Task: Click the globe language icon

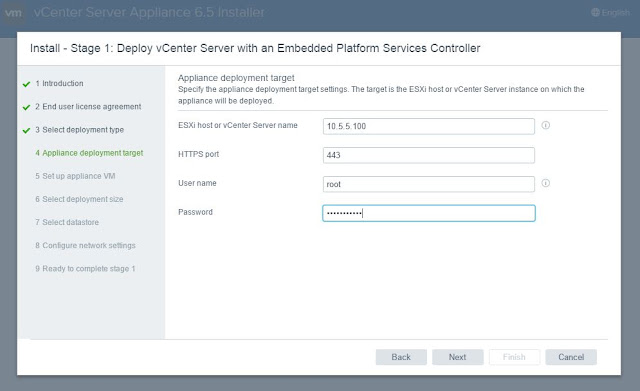Action: (x=596, y=13)
